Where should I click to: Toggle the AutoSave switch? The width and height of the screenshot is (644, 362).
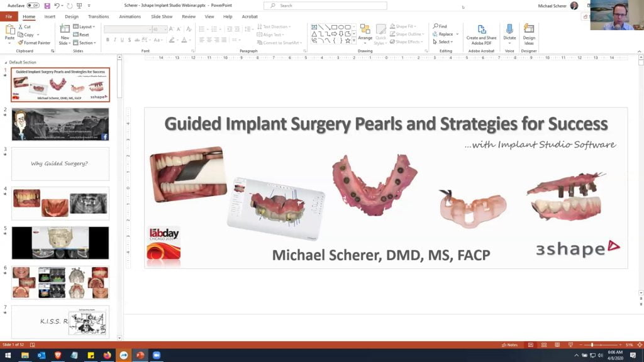pos(33,6)
